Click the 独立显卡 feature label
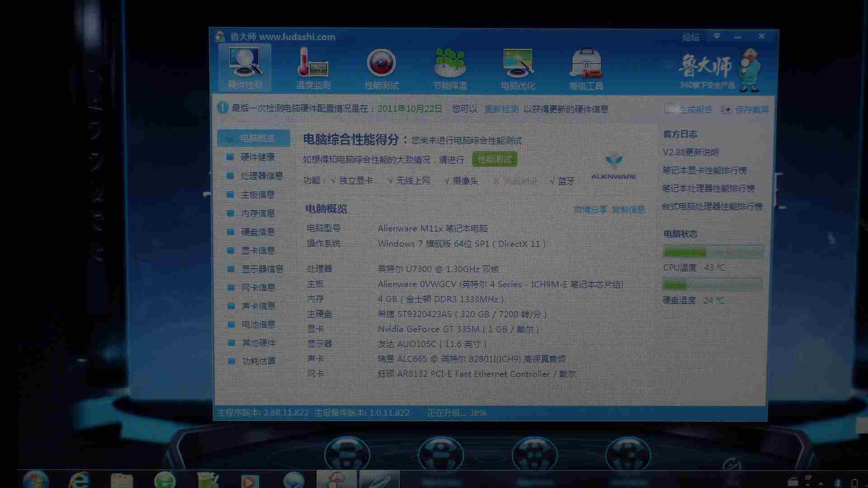868x488 pixels. pos(356,181)
